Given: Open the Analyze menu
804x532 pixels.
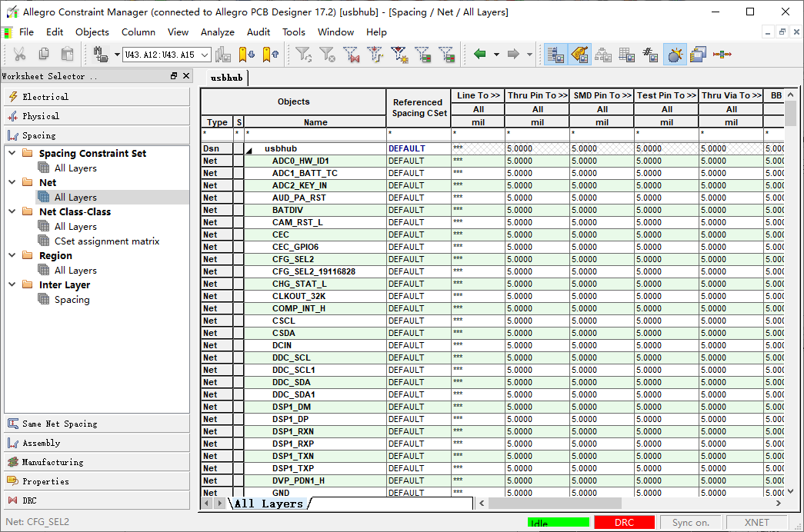Looking at the screenshot, I should click(x=218, y=32).
